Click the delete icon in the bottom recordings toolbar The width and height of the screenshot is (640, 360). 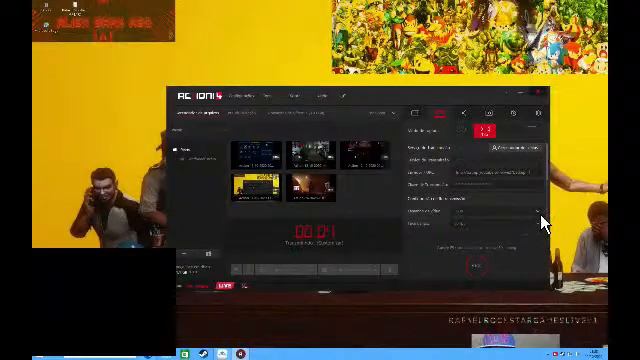389,269
